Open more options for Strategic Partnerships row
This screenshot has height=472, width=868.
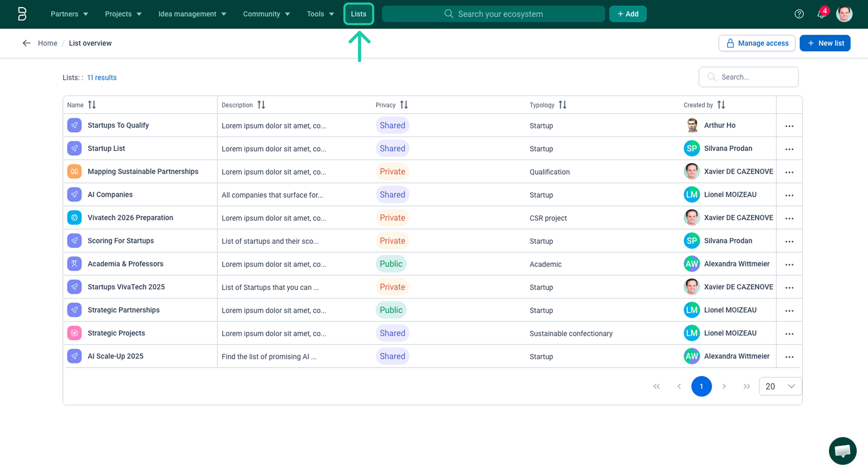click(789, 311)
